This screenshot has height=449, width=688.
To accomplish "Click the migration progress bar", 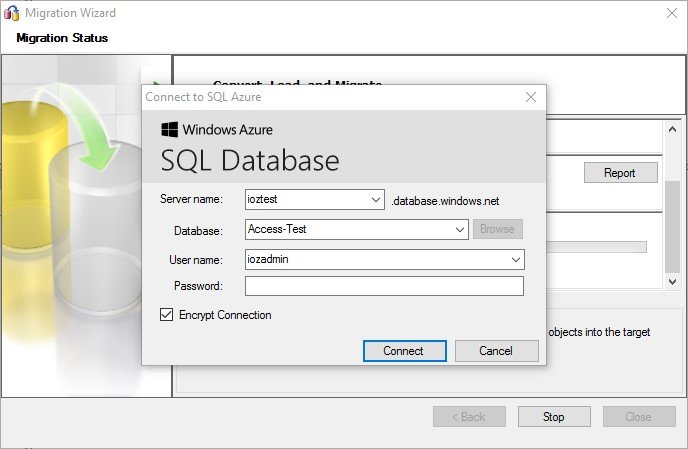I will (596, 247).
